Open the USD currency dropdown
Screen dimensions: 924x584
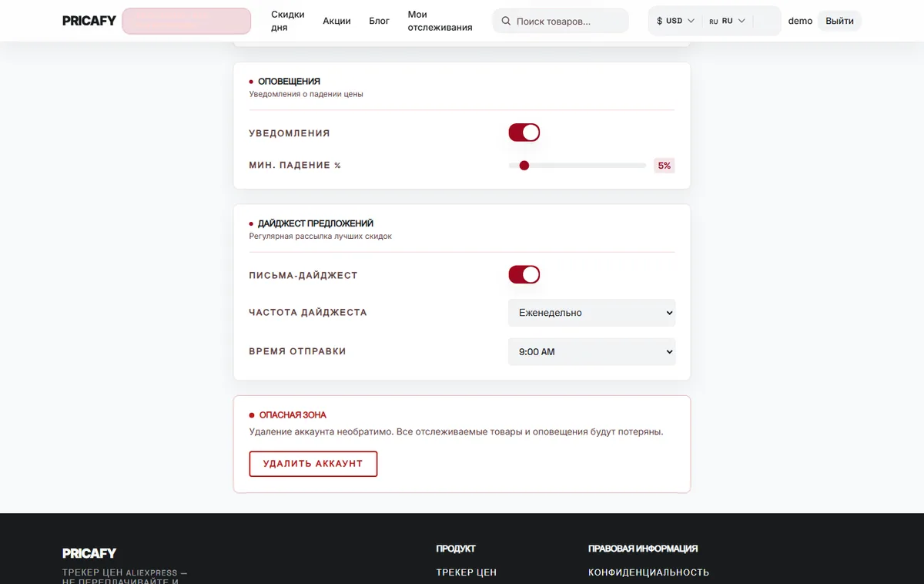pyautogui.click(x=675, y=21)
